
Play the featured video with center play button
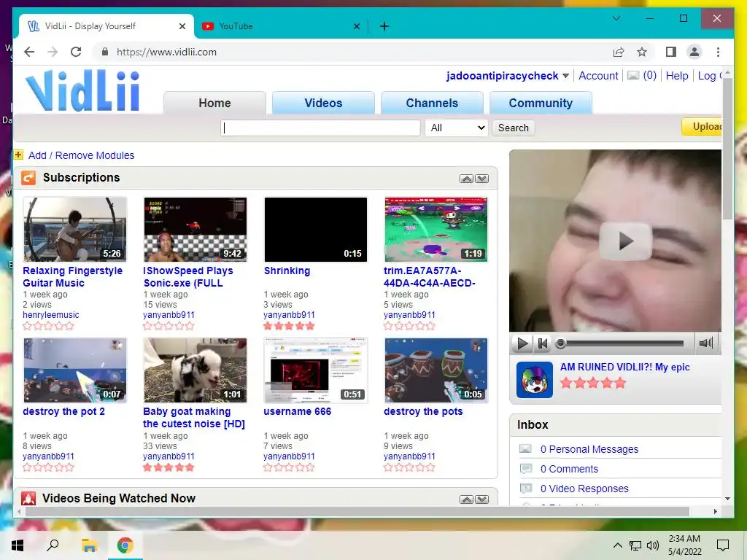(625, 241)
